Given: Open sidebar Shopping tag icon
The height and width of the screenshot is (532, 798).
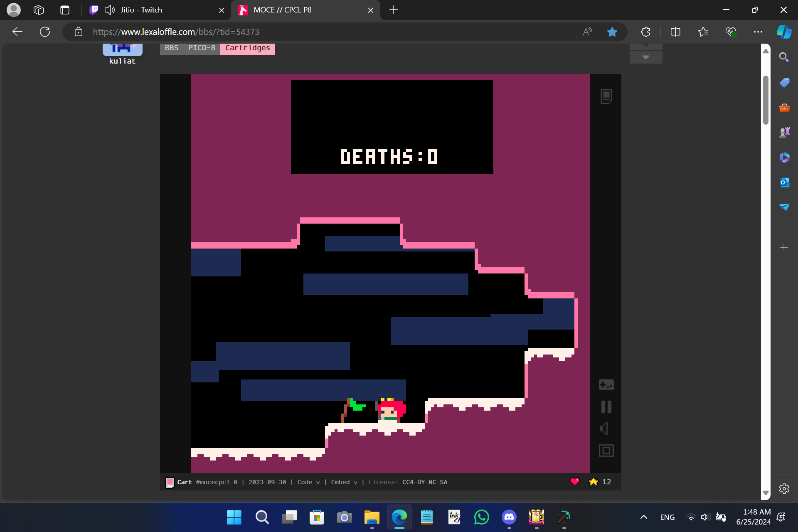Looking at the screenshot, I should pyautogui.click(x=784, y=82).
